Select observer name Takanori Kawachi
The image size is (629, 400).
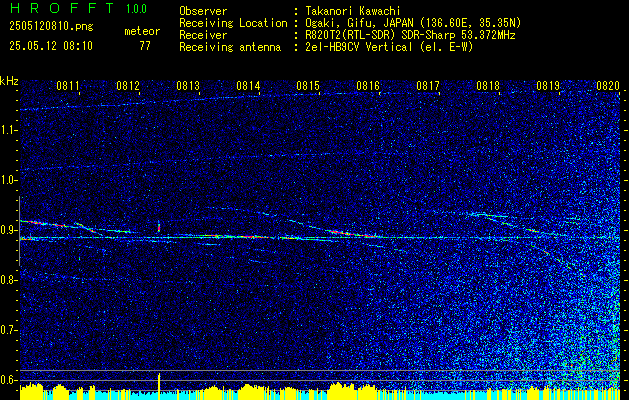point(353,11)
